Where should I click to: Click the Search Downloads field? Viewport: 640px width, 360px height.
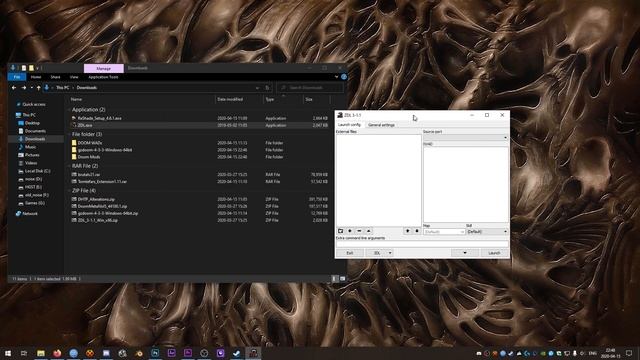pos(310,88)
